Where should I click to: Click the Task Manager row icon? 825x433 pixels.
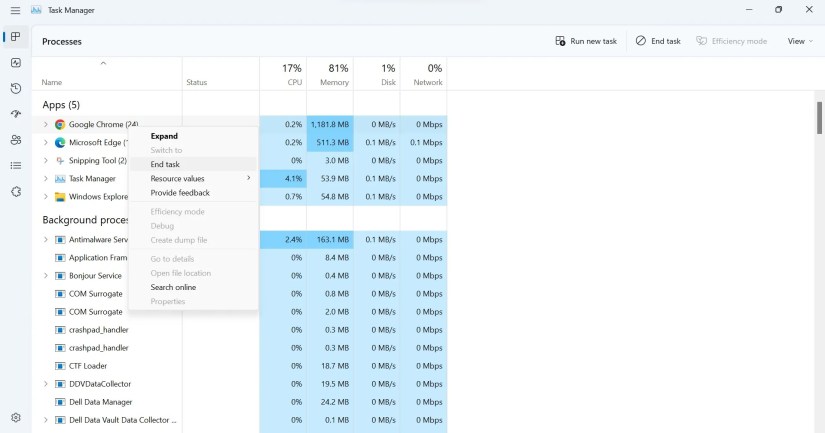[60, 179]
